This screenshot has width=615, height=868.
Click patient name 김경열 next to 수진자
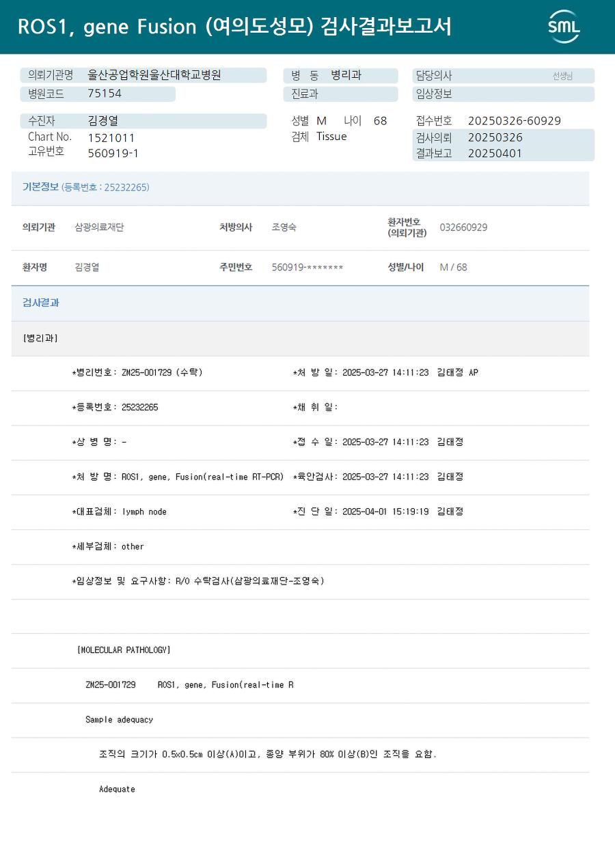103,121
